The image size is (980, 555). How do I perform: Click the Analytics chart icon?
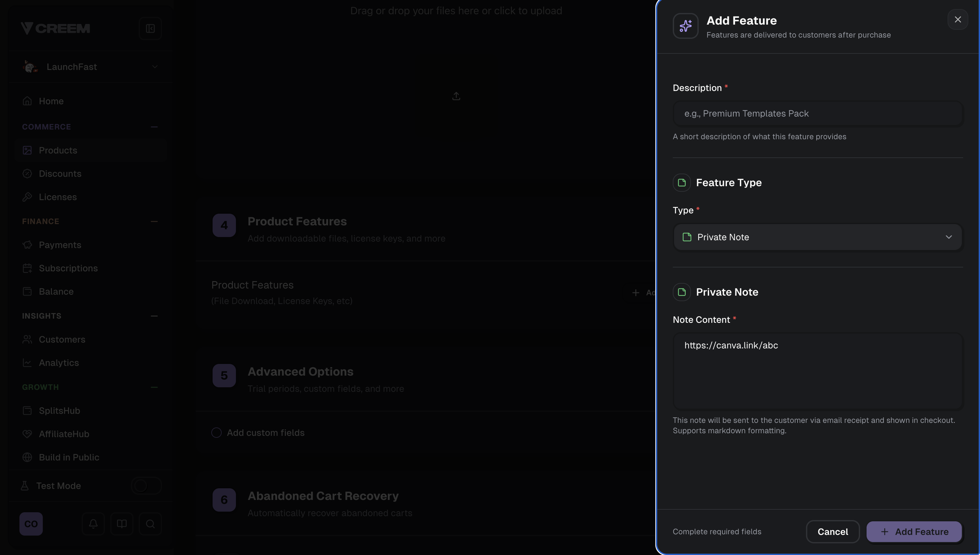pos(27,363)
